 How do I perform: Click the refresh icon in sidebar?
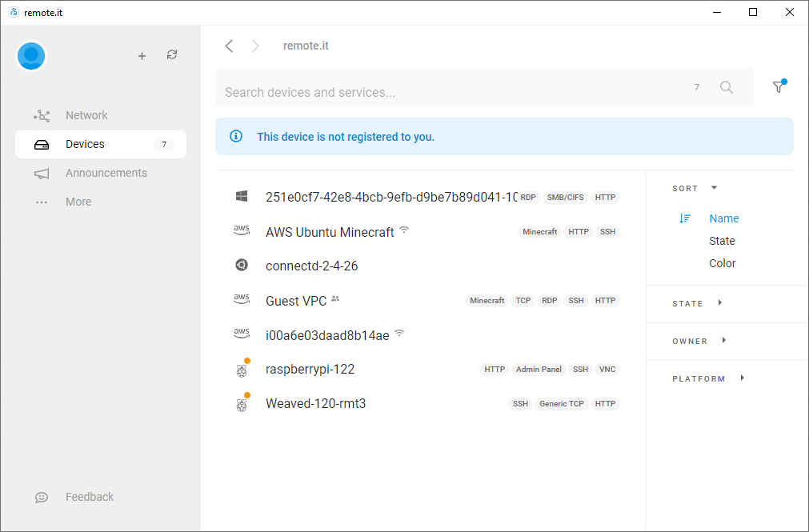[x=172, y=54]
